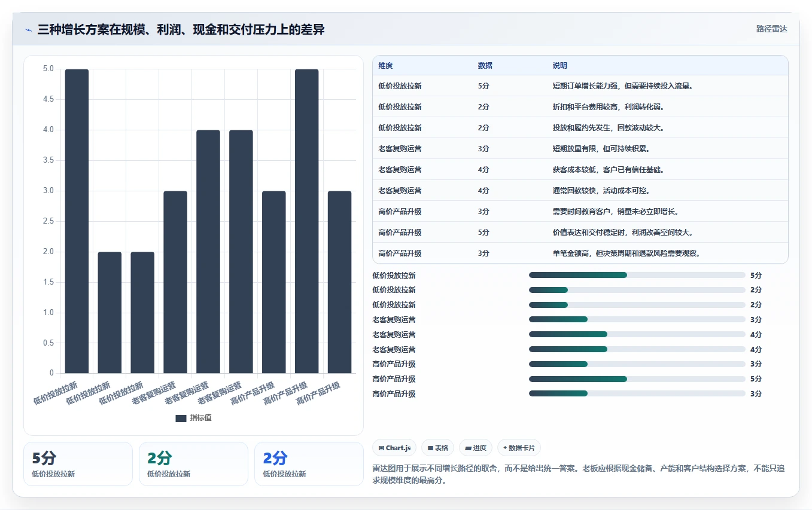Click the page title '三种增长方案在规模、利润、现金和交付压力上的差异'

181,29
